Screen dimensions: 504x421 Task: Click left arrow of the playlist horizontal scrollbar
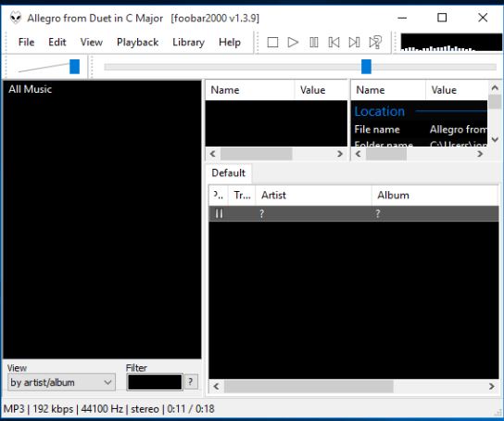tap(216, 387)
